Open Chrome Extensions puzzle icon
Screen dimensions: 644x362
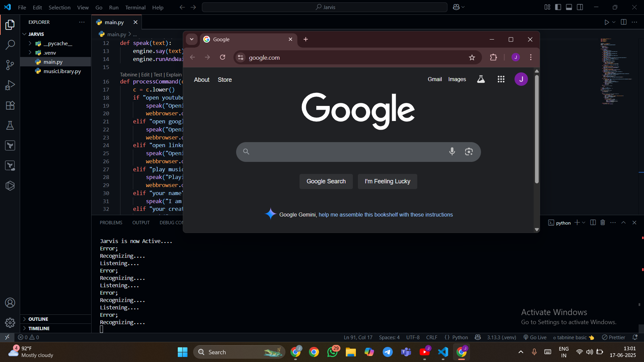pyautogui.click(x=493, y=57)
